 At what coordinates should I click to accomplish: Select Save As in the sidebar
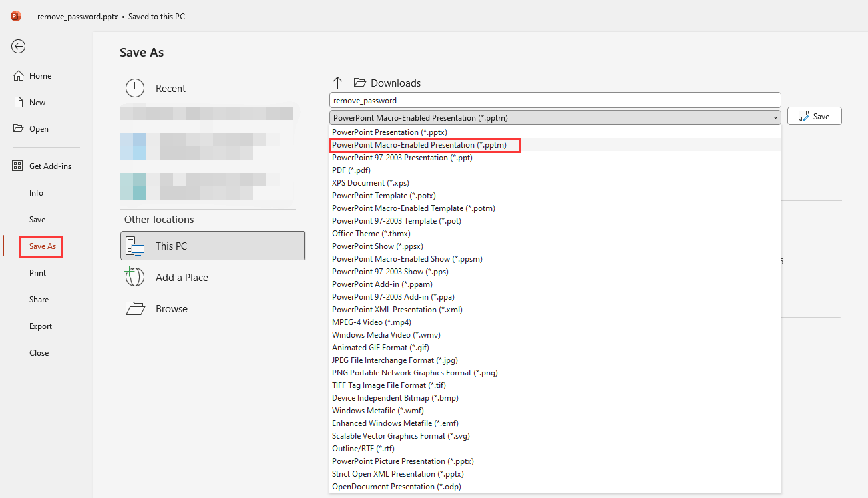point(42,246)
